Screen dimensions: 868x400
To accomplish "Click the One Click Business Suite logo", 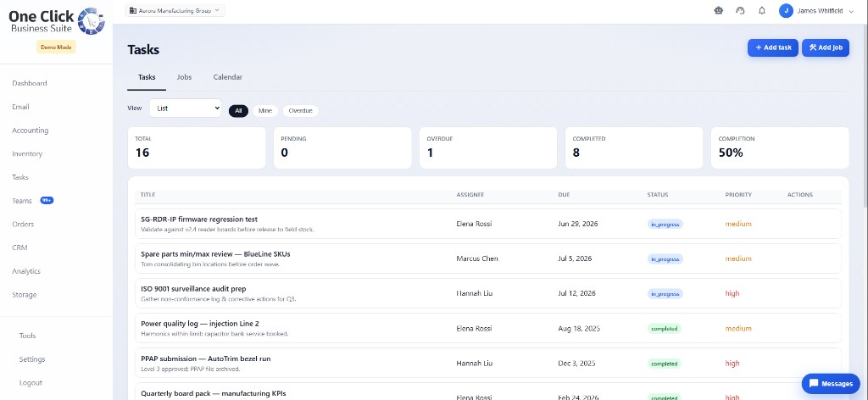I will [57, 21].
